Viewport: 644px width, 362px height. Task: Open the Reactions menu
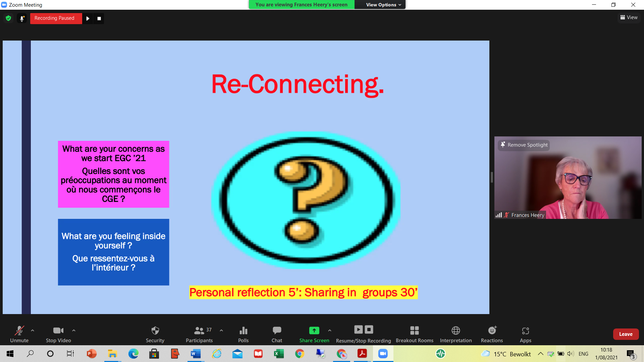coord(492,334)
